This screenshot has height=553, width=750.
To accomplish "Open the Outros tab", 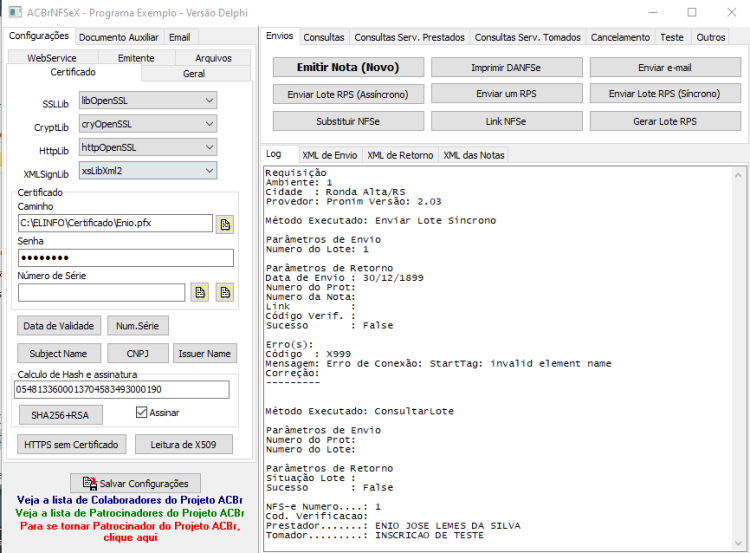I will [711, 37].
